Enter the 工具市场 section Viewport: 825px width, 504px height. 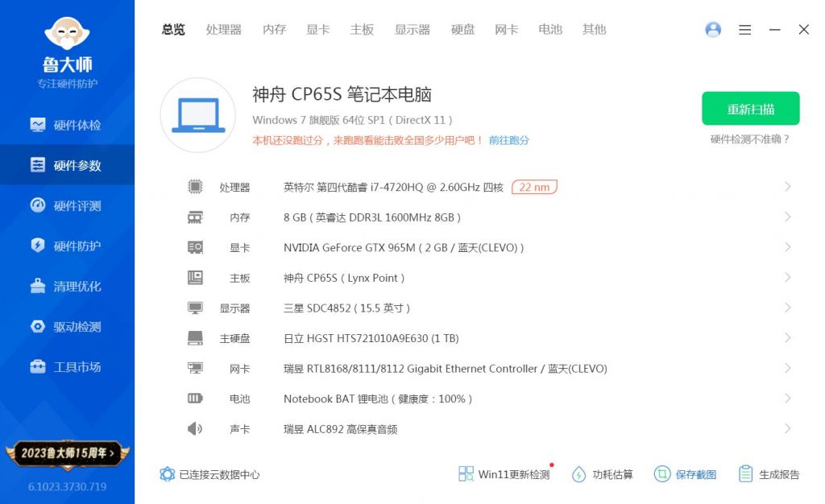68,366
